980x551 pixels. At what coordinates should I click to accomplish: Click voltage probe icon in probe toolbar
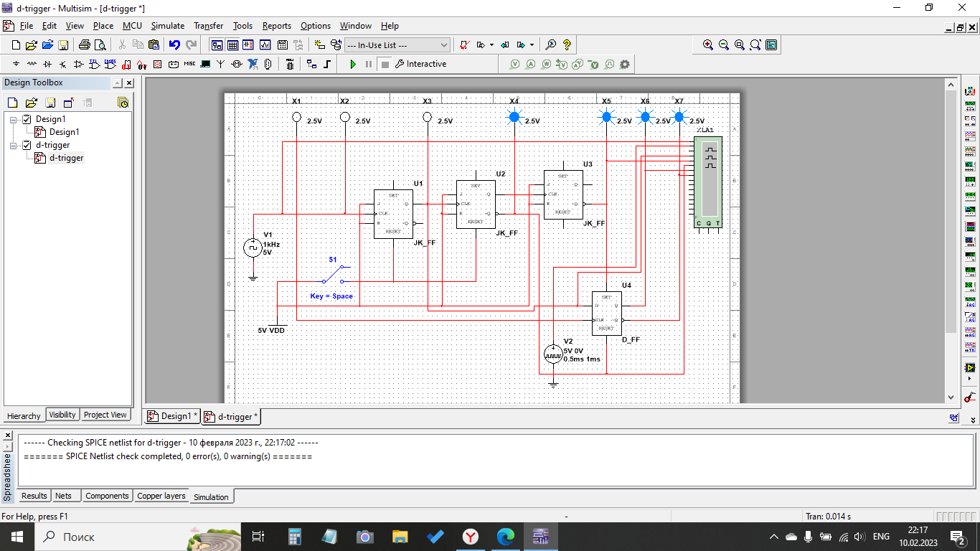coord(515,64)
